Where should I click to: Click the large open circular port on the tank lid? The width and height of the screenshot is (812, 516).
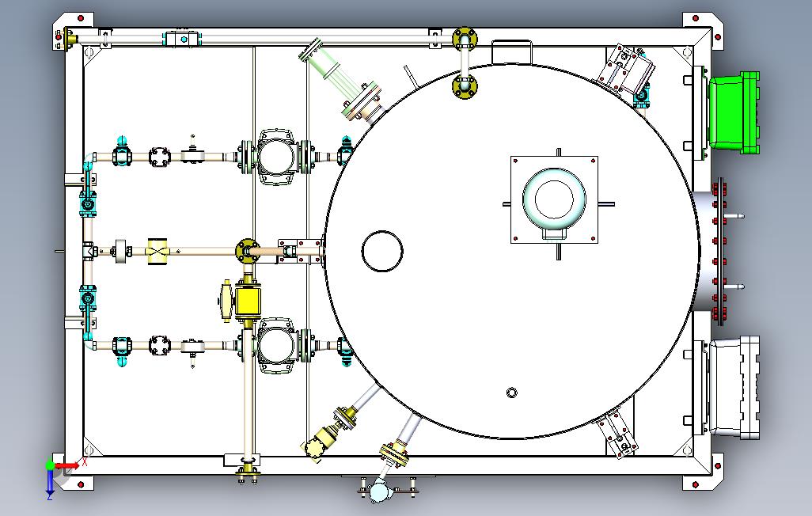click(382, 251)
